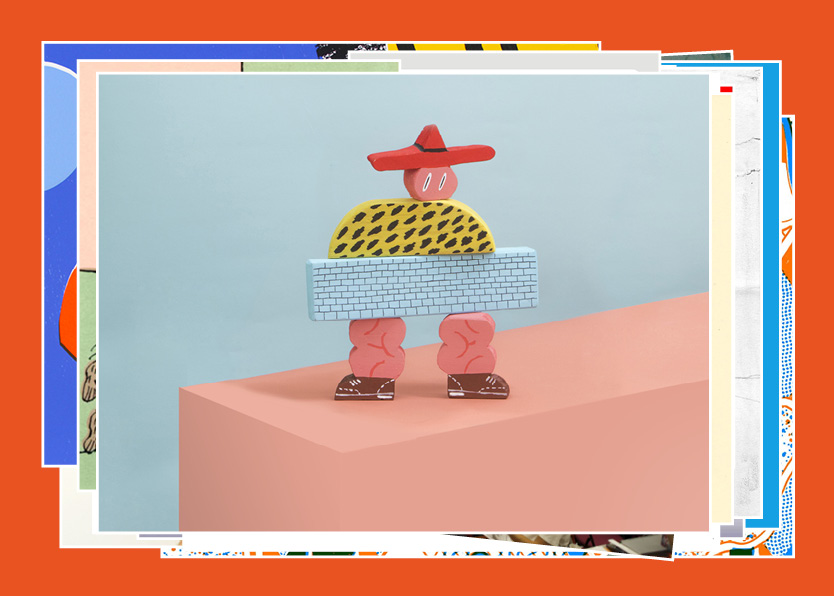The image size is (834, 596).
Task: Select the bright blue card on right
Action: pos(771,300)
